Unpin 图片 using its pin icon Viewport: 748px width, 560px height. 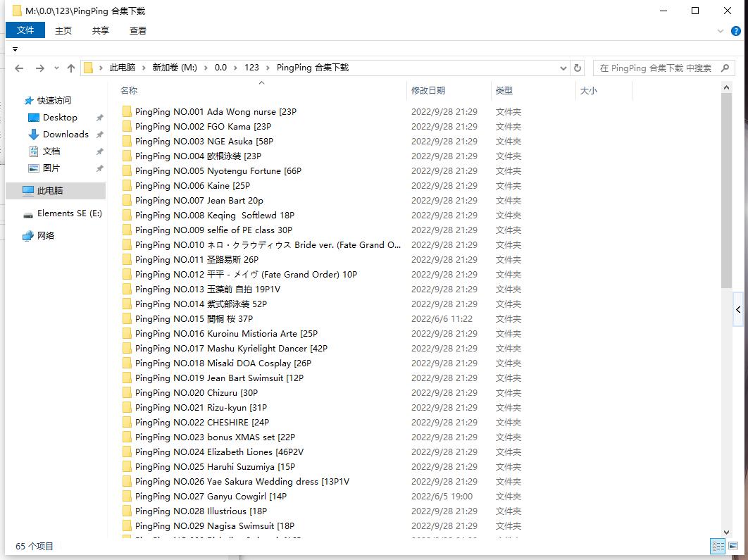(100, 168)
